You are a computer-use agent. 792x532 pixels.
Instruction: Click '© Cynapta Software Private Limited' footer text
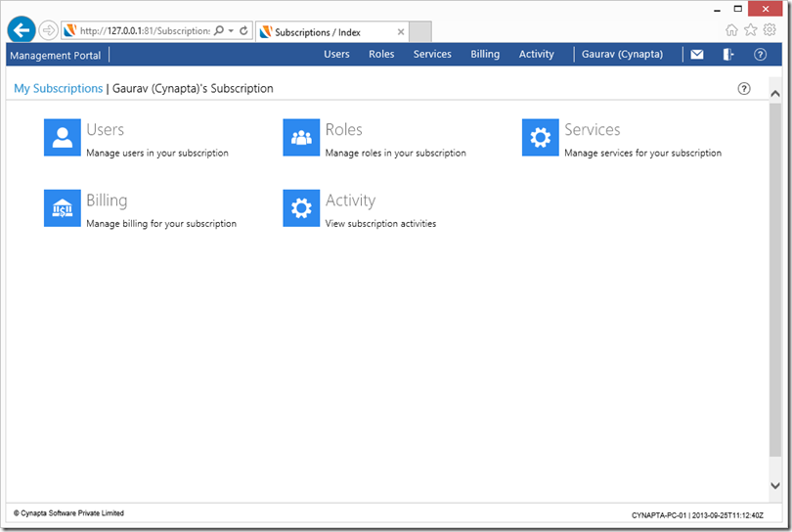pyautogui.click(x=68, y=513)
